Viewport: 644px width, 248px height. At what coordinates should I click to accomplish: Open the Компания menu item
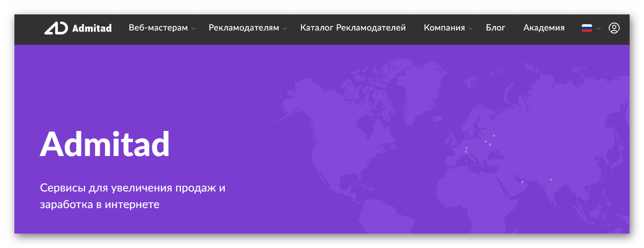444,28
